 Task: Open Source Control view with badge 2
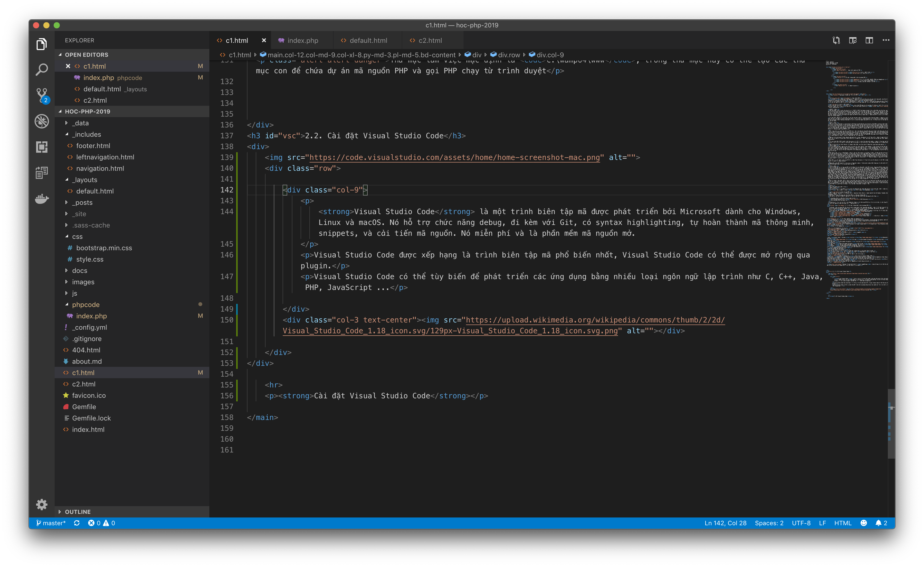coord(42,95)
